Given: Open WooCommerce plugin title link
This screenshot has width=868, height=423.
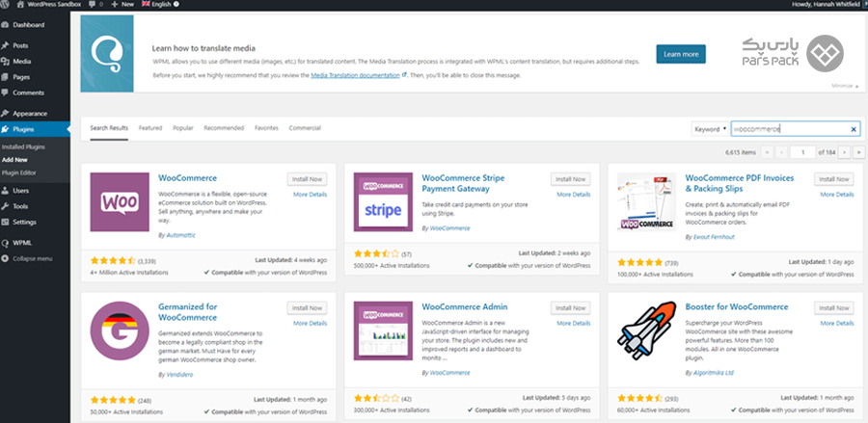Looking at the screenshot, I should (188, 178).
